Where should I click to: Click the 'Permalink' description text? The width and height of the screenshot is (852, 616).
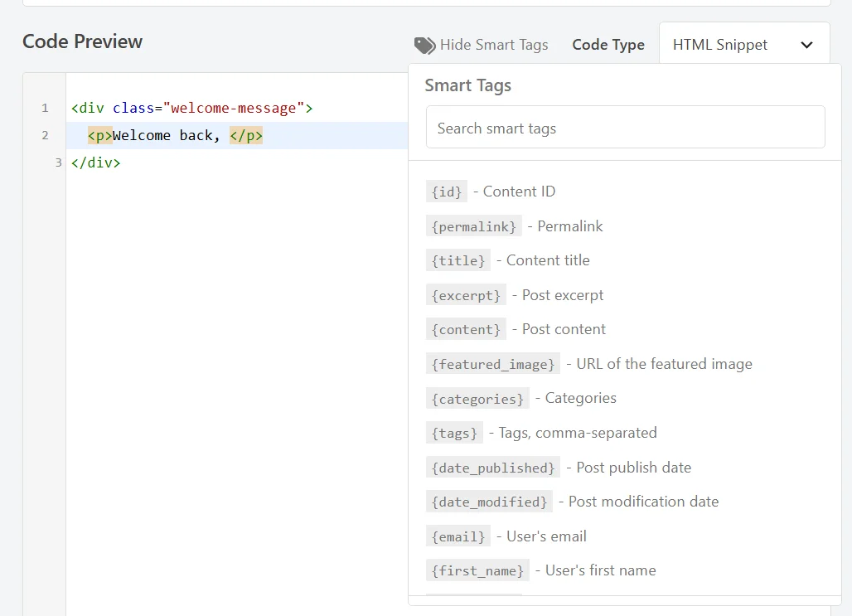570,226
